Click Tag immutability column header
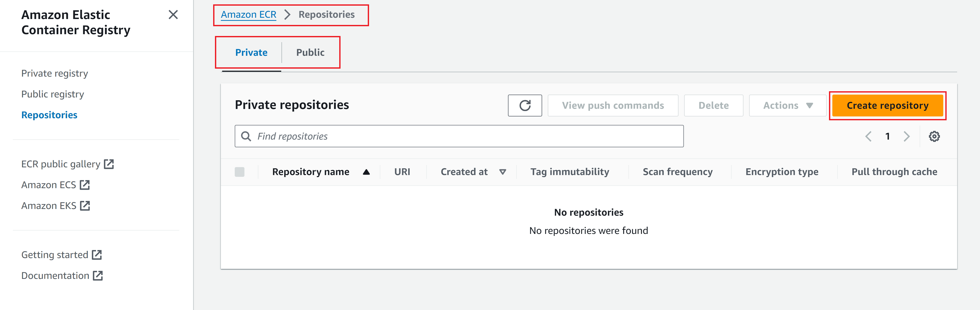Viewport: 980px width, 310px height. (x=570, y=172)
